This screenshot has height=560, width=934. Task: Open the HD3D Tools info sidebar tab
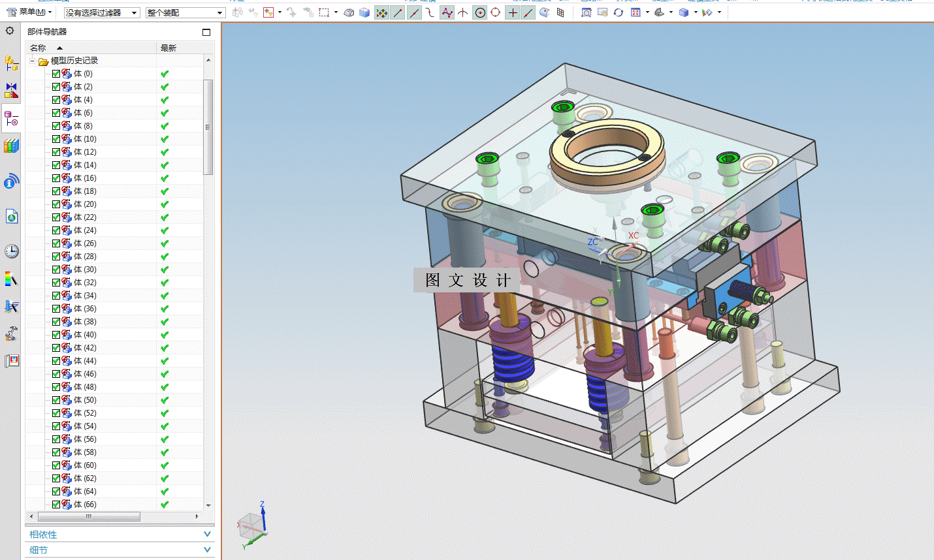(x=11, y=181)
